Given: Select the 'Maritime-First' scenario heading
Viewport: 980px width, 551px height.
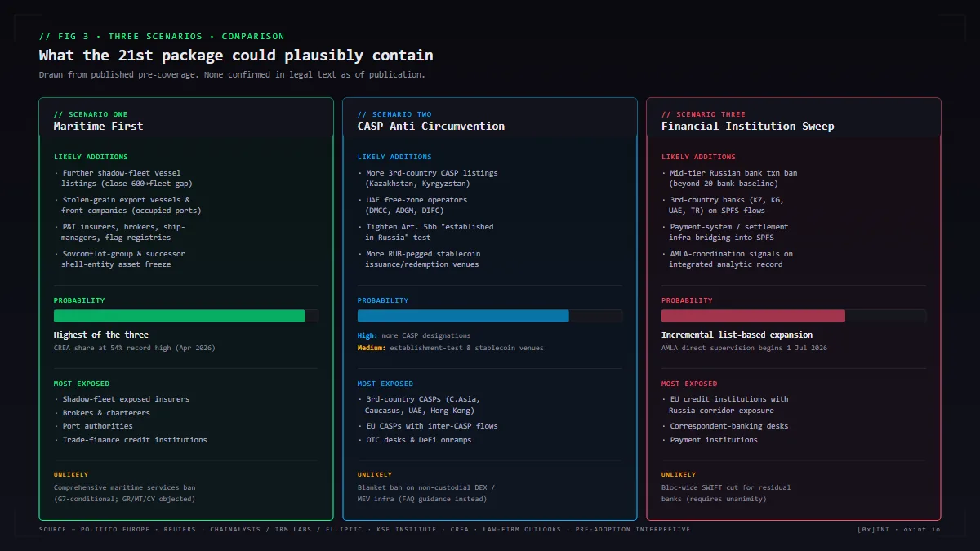Looking at the screenshot, I should pos(98,127).
